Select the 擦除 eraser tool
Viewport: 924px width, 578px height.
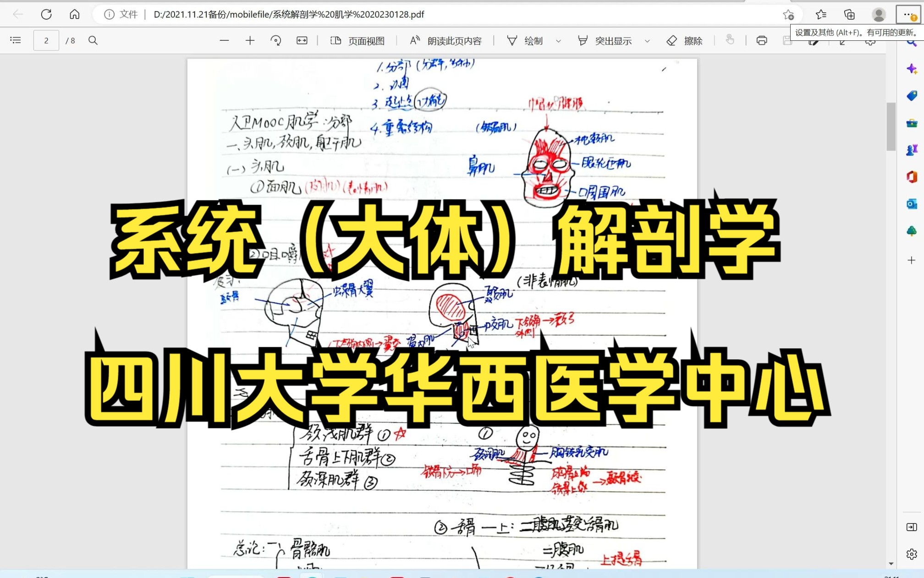click(x=684, y=41)
